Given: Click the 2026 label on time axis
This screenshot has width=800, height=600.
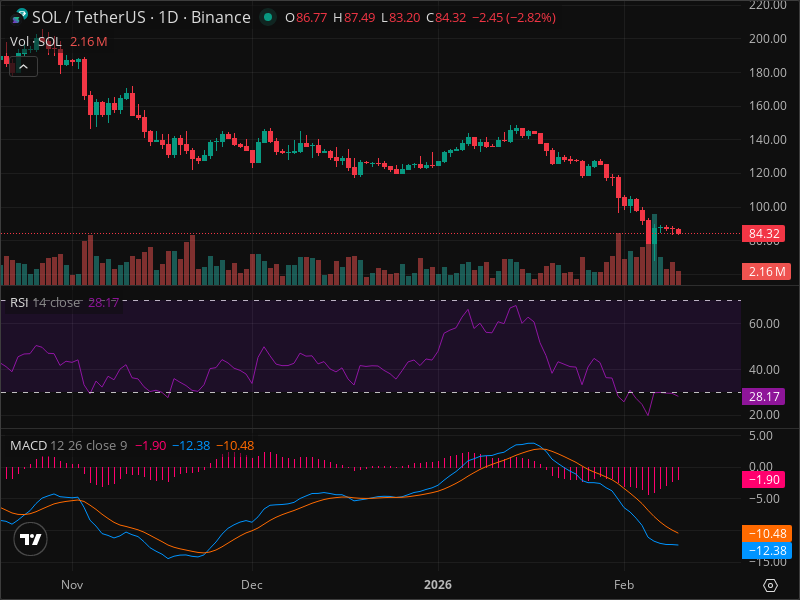Looking at the screenshot, I should click(x=438, y=585).
